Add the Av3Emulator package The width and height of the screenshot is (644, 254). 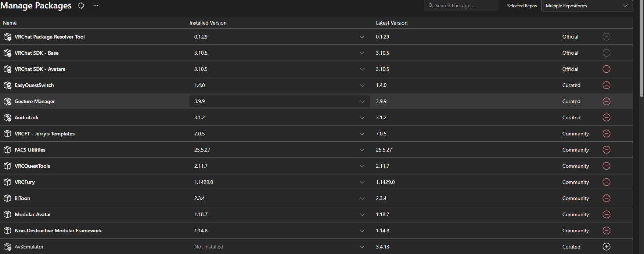click(607, 247)
